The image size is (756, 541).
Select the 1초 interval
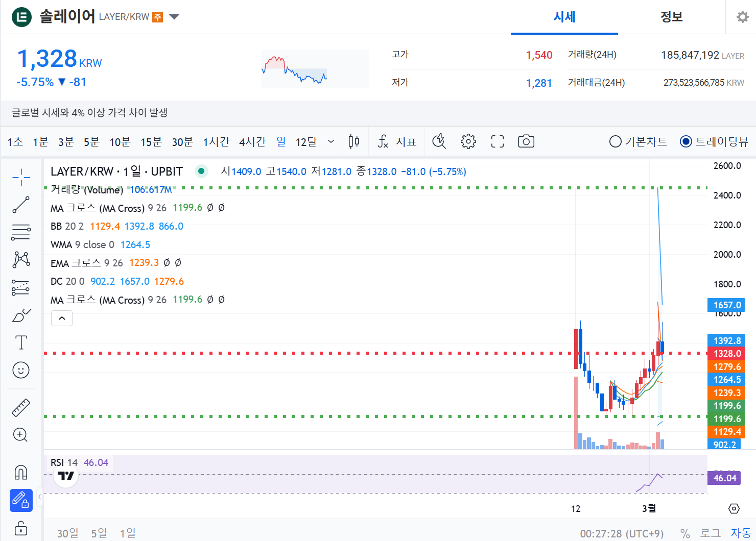15,141
